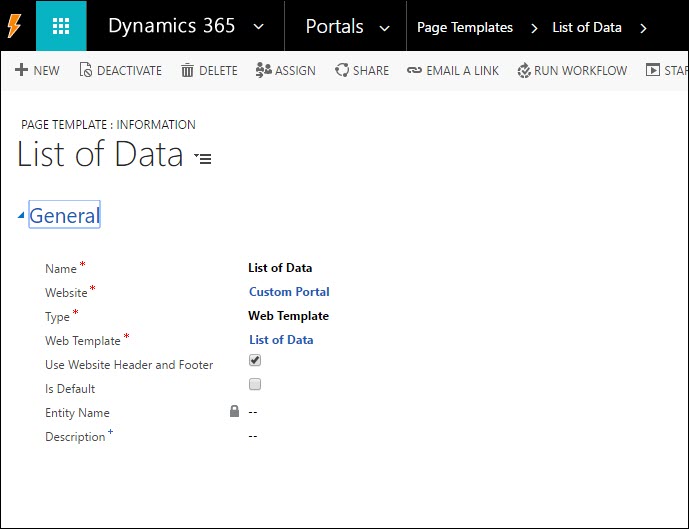
Task: Expand the Dynamics 365 dropdown arrow
Action: click(259, 27)
